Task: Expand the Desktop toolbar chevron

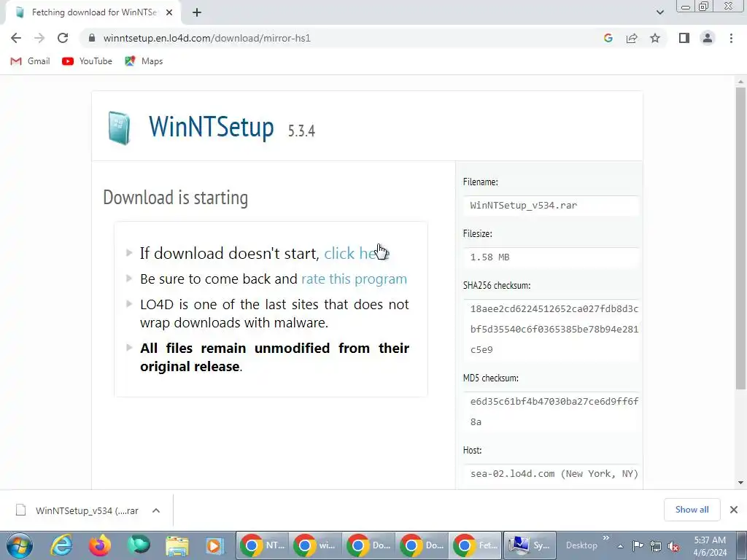Action: (x=606, y=538)
